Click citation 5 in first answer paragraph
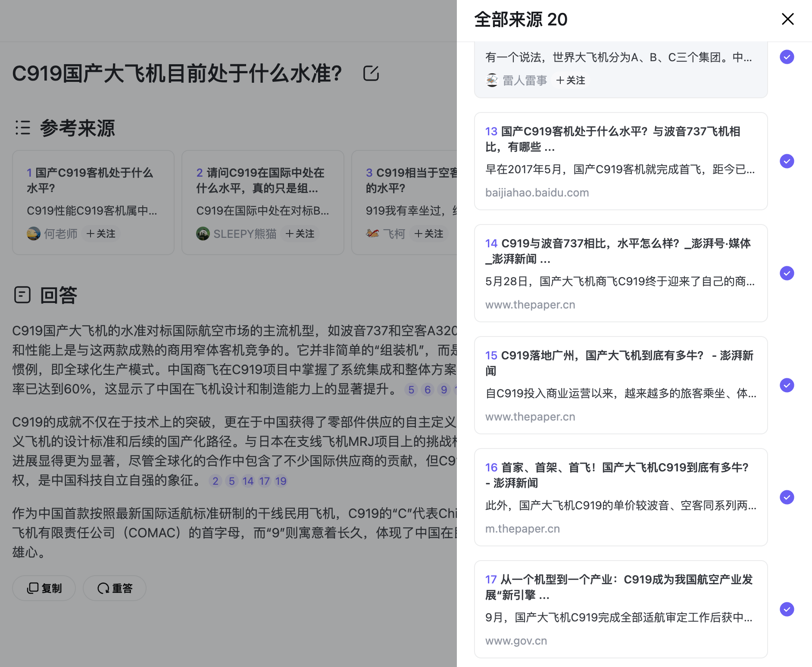 [x=411, y=390]
